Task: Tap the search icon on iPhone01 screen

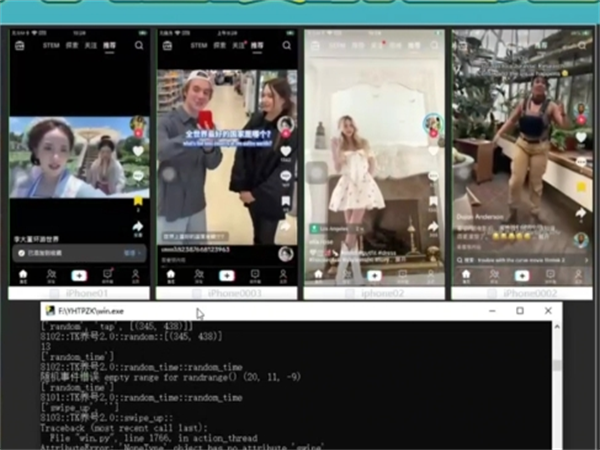Action: (138, 45)
